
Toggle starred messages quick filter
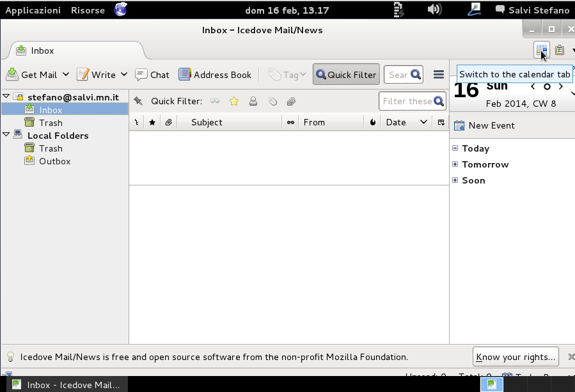[x=234, y=101]
